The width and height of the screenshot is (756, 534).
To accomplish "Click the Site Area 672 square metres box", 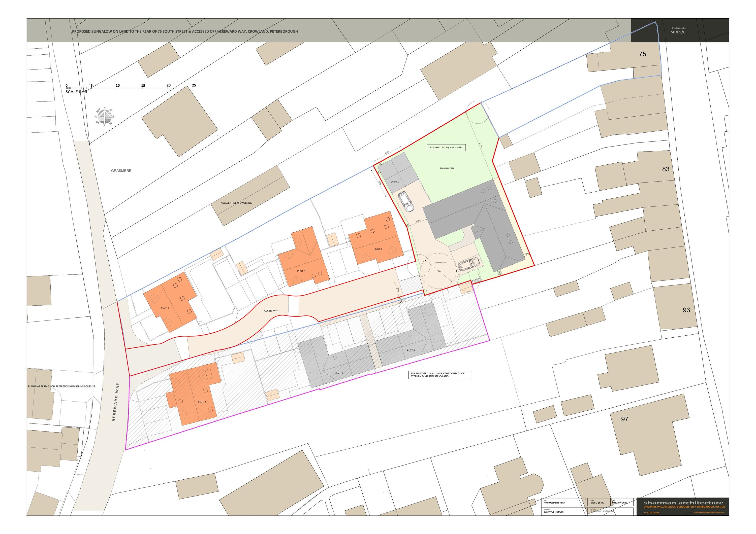I will pos(446,147).
